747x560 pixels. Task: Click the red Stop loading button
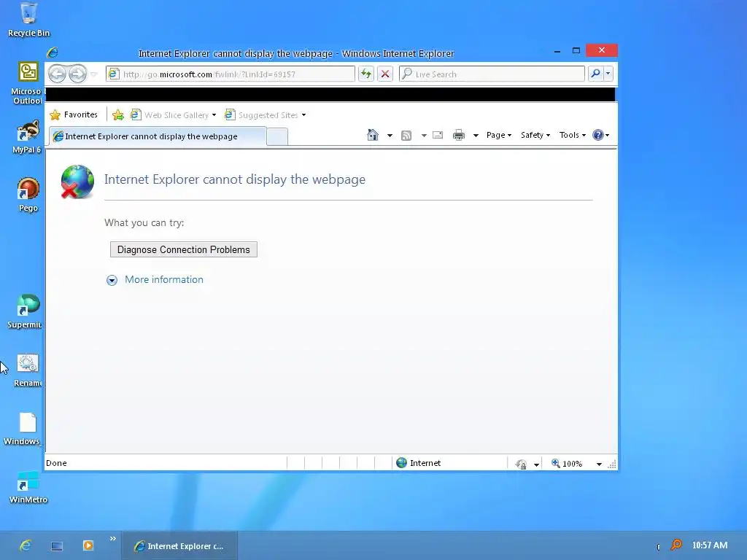point(385,74)
